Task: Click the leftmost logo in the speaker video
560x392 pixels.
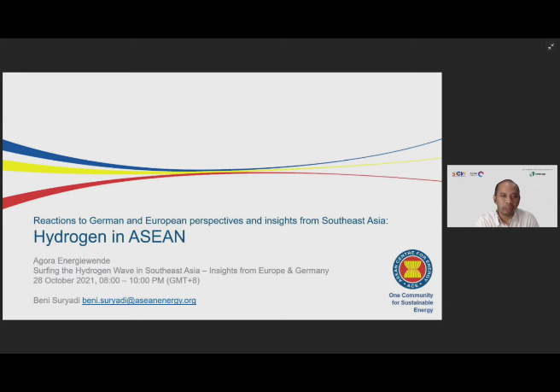Action: pos(458,174)
